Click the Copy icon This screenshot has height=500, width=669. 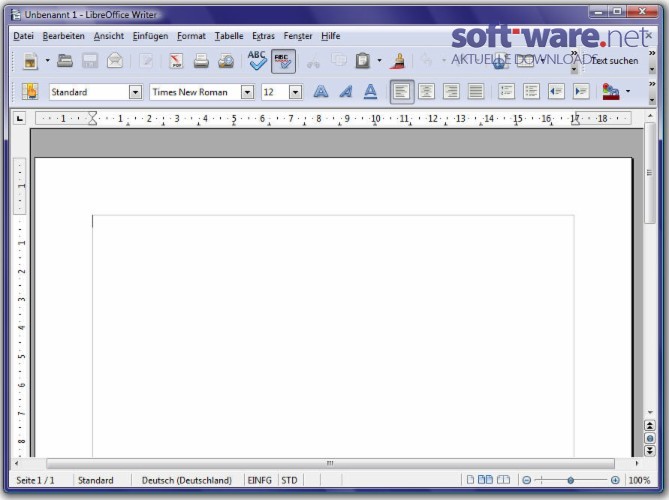(x=339, y=61)
